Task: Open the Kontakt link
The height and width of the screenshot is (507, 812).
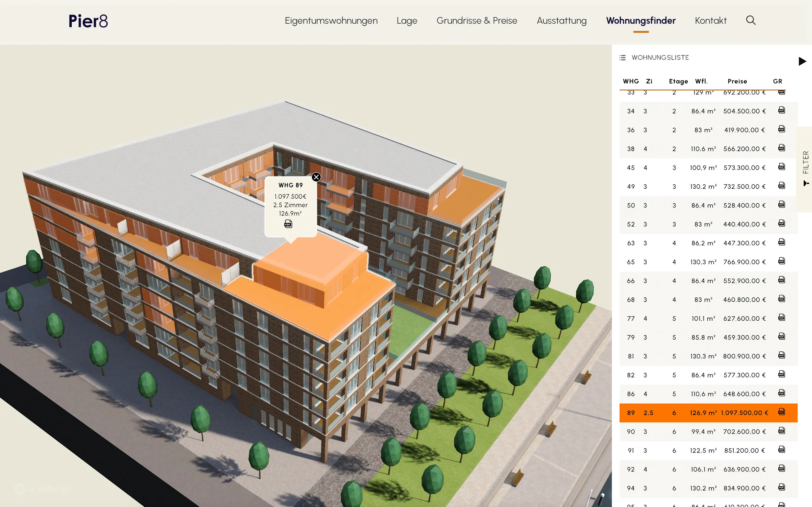Action: [710, 21]
